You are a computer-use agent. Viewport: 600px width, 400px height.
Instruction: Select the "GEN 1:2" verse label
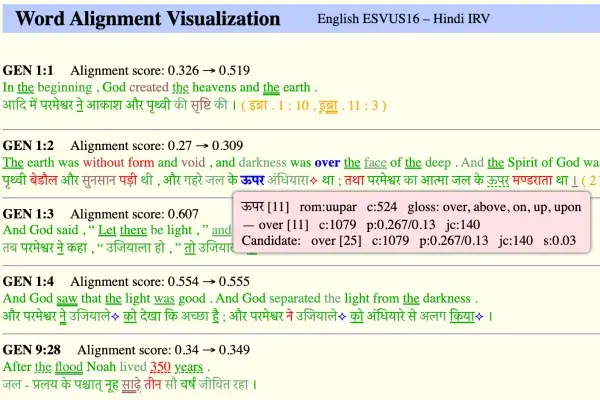pos(28,146)
